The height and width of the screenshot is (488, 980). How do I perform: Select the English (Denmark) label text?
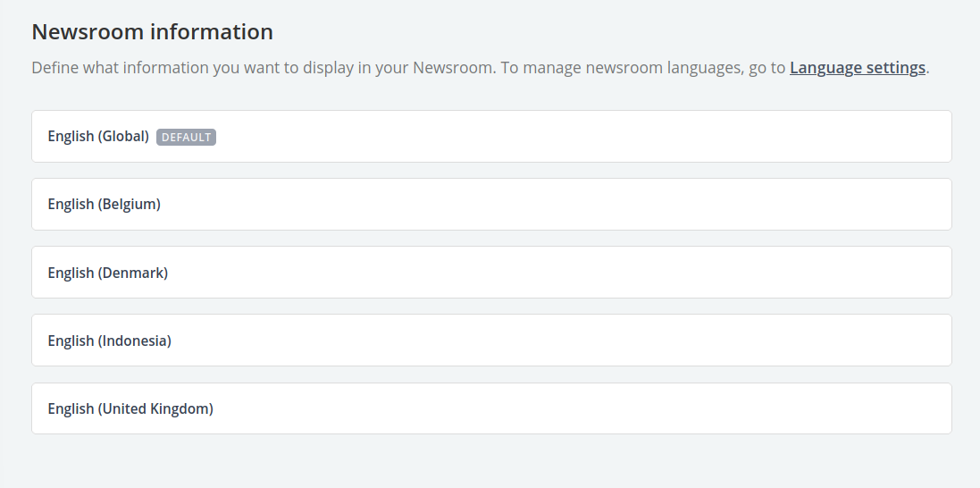point(107,273)
